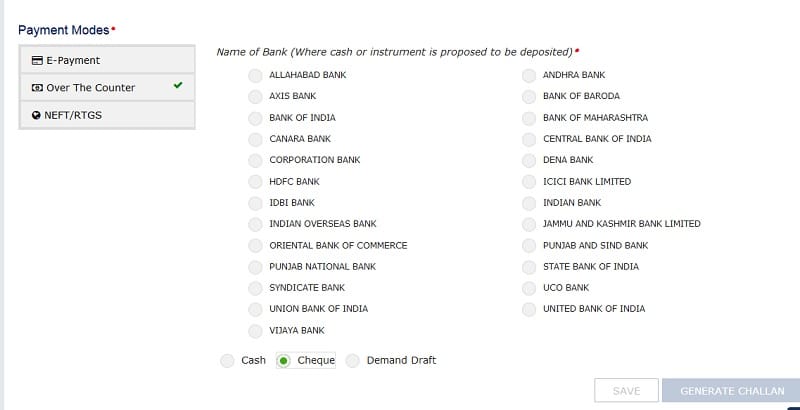The height and width of the screenshot is (410, 800).
Task: Pick ICICI BANK LIMITED as the bank
Action: (529, 182)
